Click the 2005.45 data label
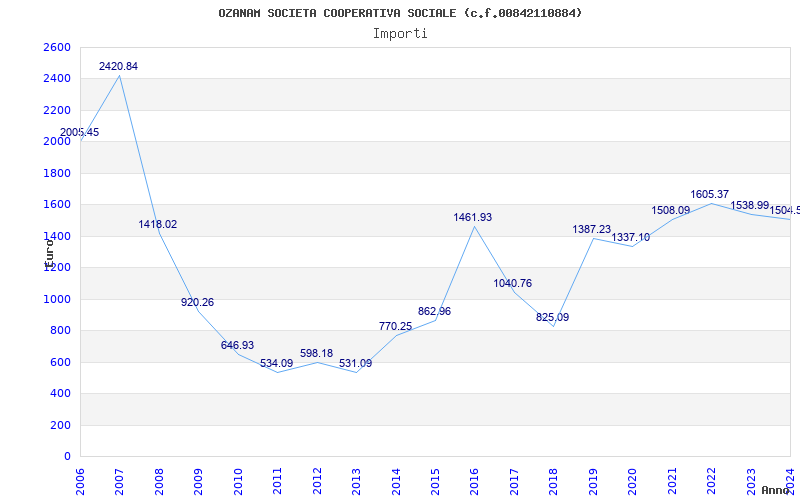800x500 pixels. coord(80,132)
